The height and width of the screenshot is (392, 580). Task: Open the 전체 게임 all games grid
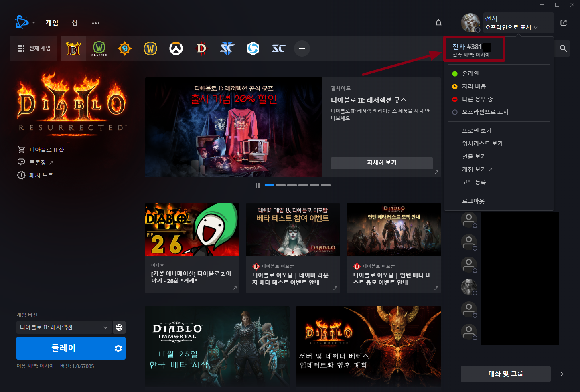(34, 48)
